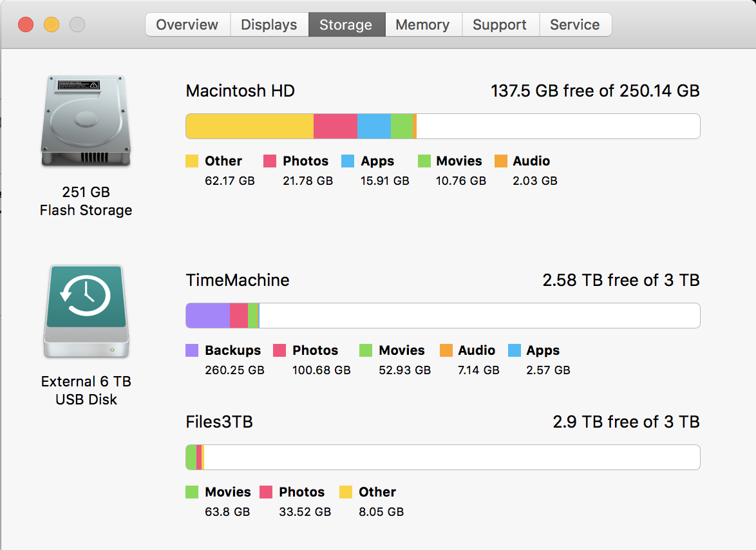Click '137.5 GB free of 250.14 GB'
The image size is (756, 550).
click(595, 91)
